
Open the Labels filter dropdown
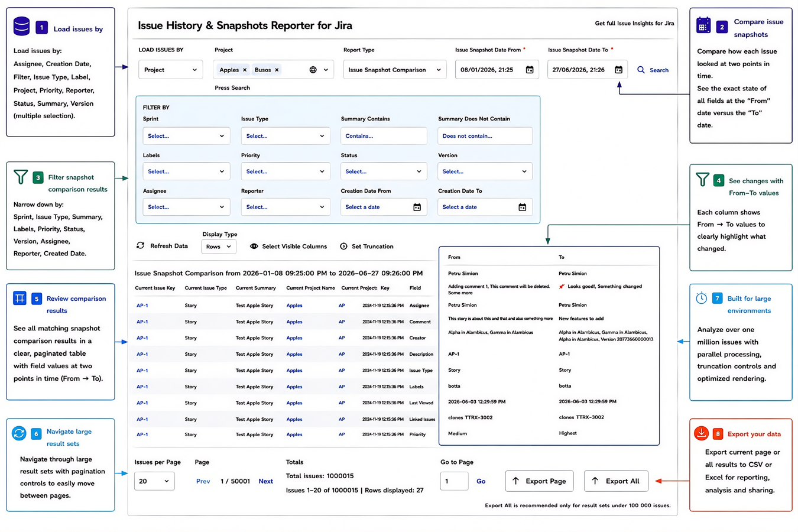tap(186, 171)
